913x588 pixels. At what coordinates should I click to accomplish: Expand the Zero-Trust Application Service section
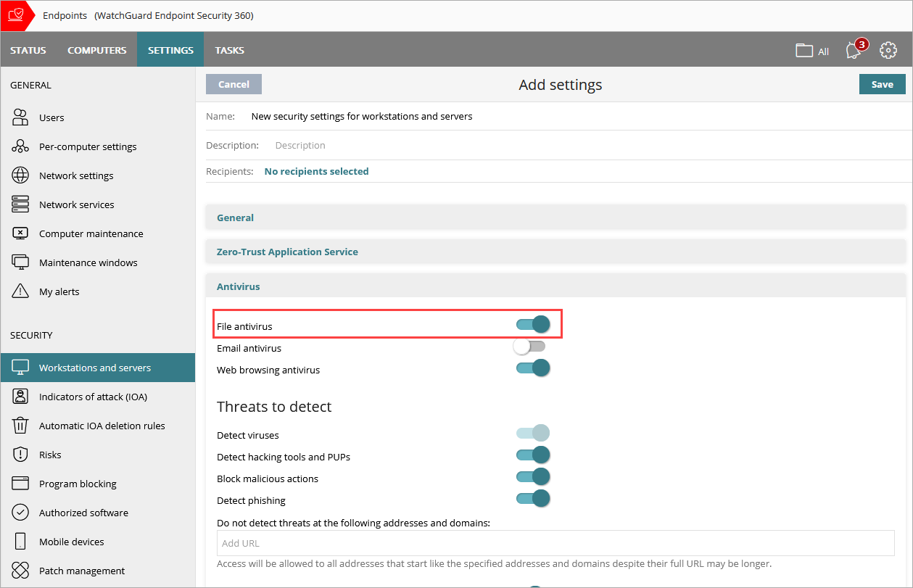click(287, 251)
